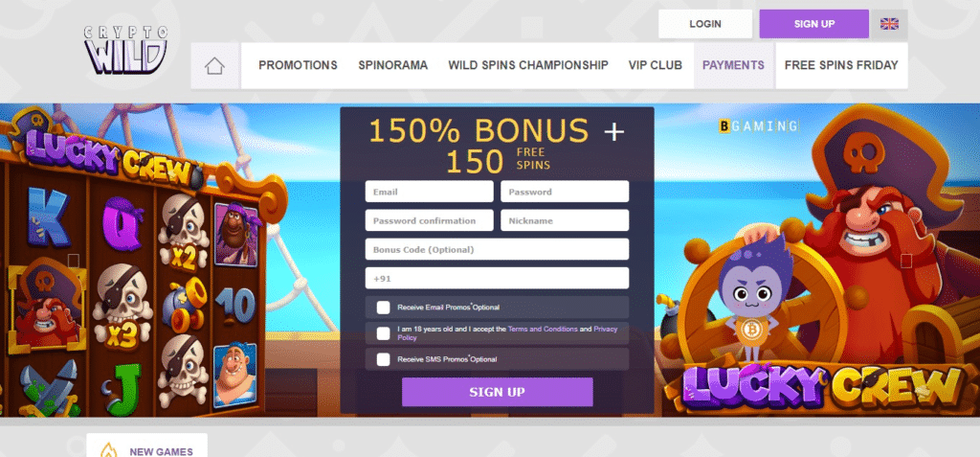Viewport: 980px width, 457px height.
Task: Open the Terms and Conditions link
Action: [x=543, y=329]
